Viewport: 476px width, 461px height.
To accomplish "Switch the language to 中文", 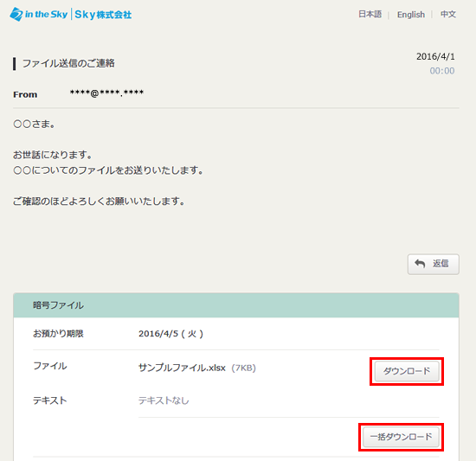I will pyautogui.click(x=448, y=14).
